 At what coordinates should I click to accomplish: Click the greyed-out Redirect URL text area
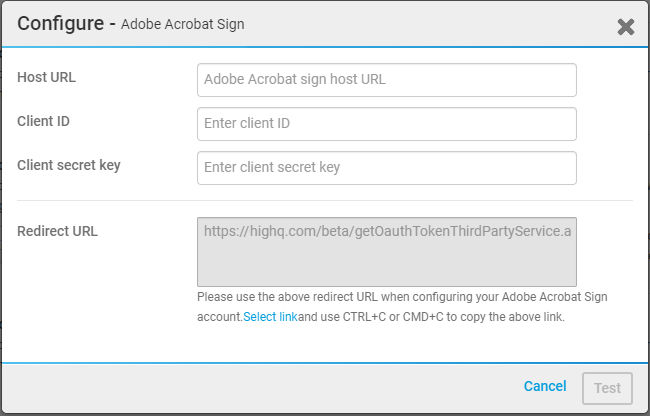click(387, 252)
